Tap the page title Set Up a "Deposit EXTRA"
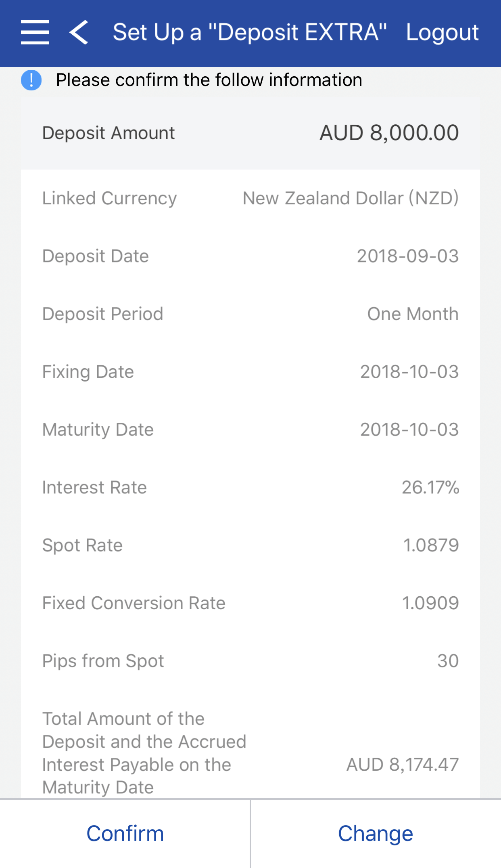 (249, 32)
